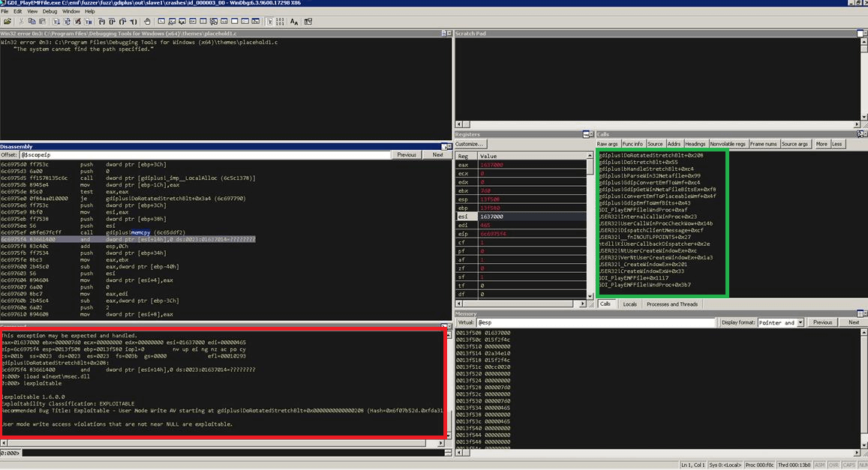Screen dimensions: 868x470
Task: Click the Reg column header in Registers
Action: click(466, 156)
